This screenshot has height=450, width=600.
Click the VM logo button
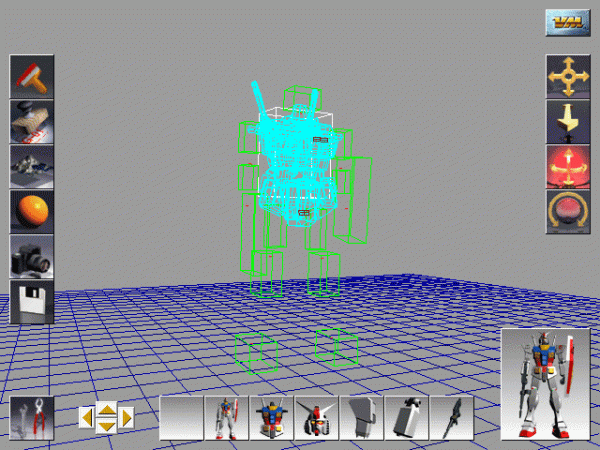pyautogui.click(x=568, y=23)
